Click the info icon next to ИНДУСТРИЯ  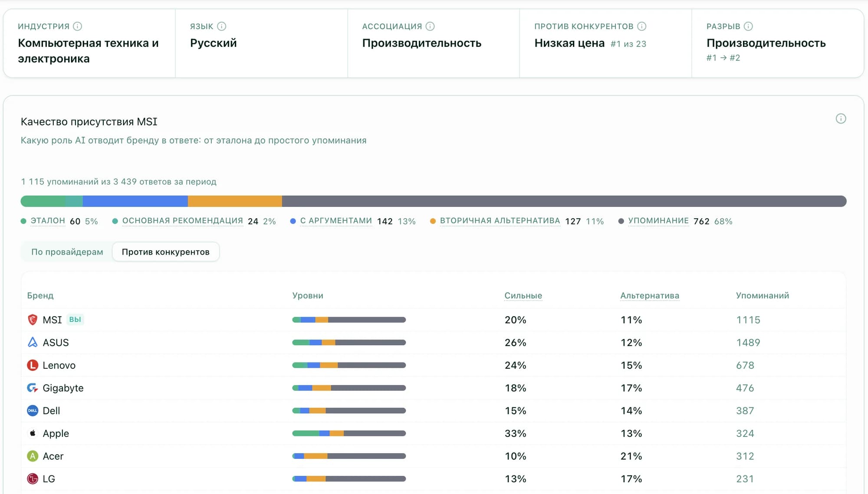pos(78,26)
